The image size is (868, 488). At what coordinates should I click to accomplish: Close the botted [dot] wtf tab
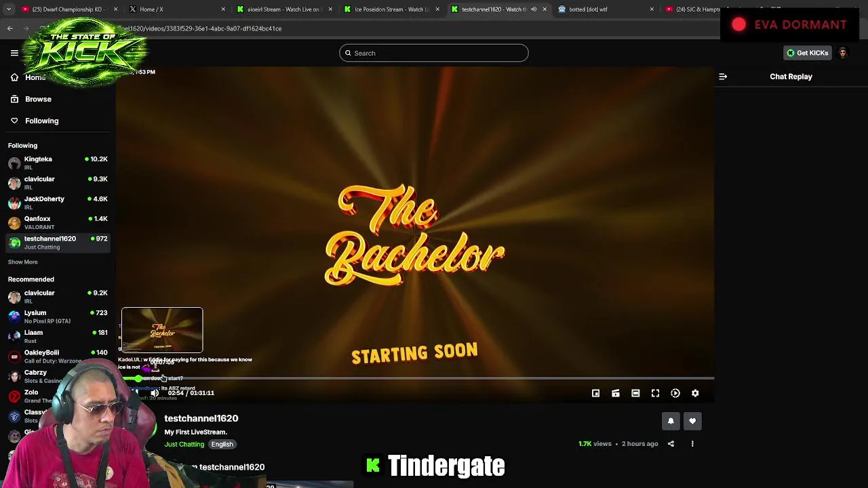coord(652,9)
